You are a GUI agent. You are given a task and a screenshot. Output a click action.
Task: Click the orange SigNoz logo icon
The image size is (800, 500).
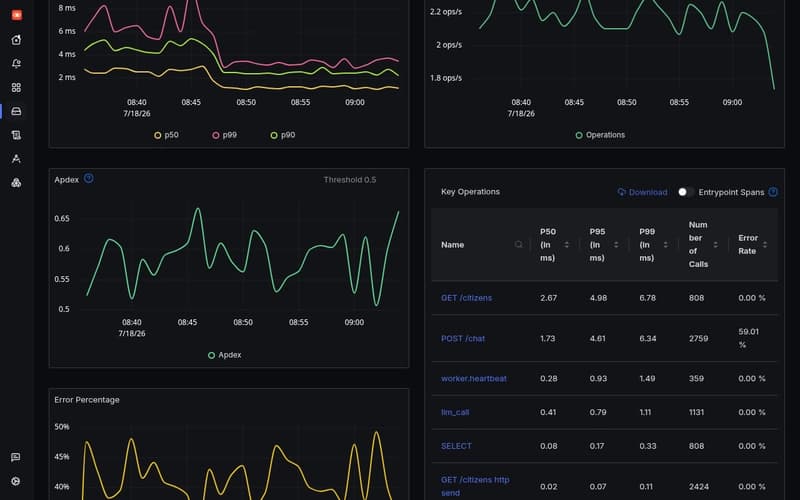coord(16,15)
